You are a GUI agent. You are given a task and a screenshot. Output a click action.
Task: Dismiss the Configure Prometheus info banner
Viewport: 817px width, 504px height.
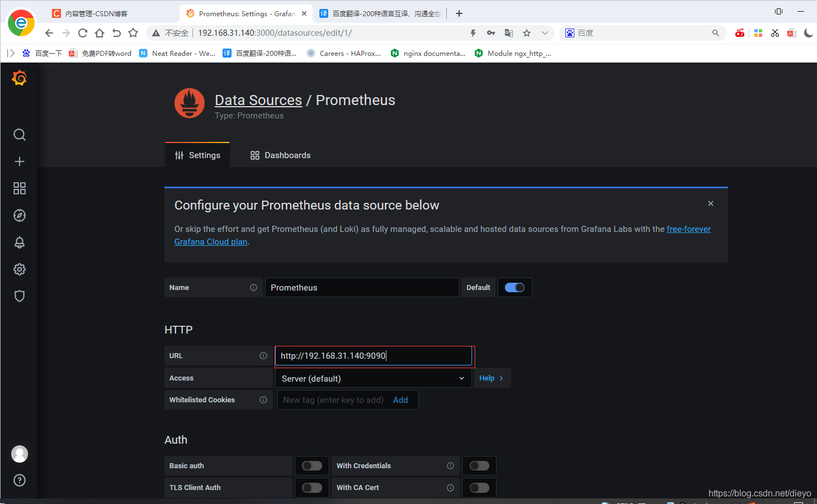pos(711,203)
